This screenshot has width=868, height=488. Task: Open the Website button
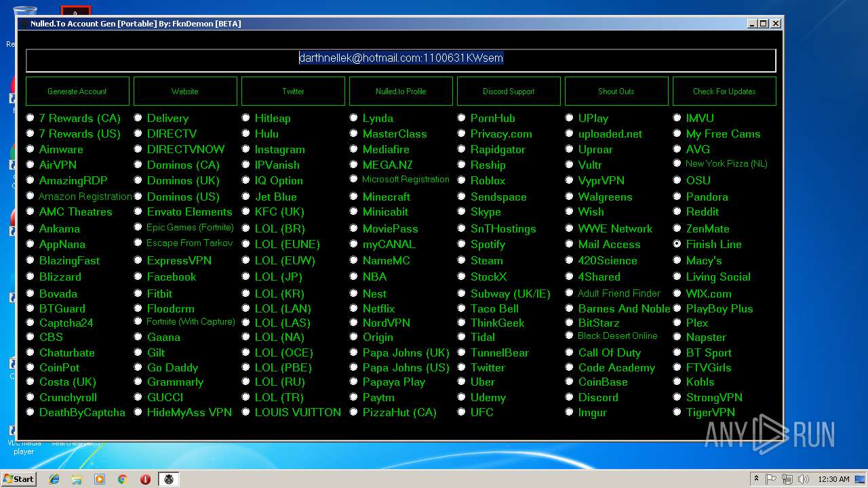185,91
